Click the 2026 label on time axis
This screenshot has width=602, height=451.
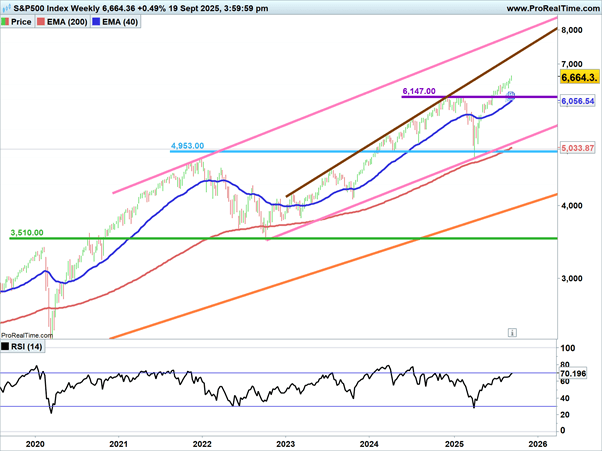(x=538, y=444)
